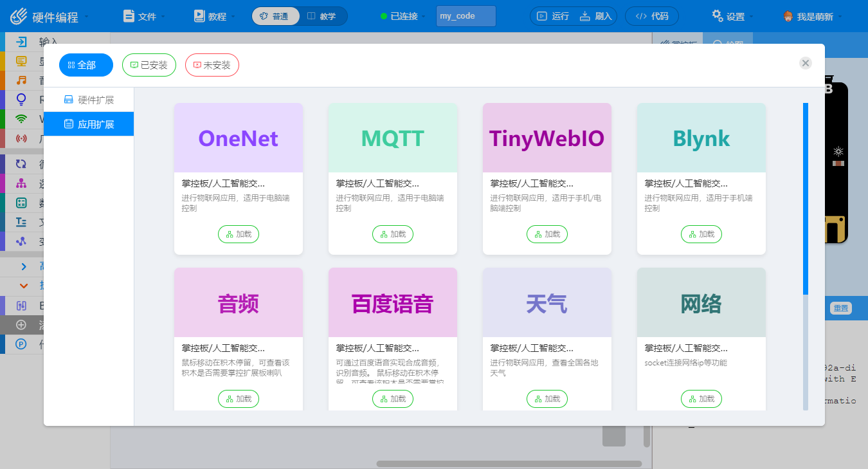Select the music note category icon
This screenshot has height=469, width=868.
click(22, 80)
